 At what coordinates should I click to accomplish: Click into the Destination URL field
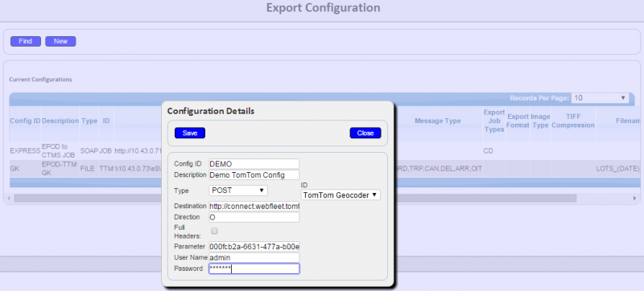254,206
